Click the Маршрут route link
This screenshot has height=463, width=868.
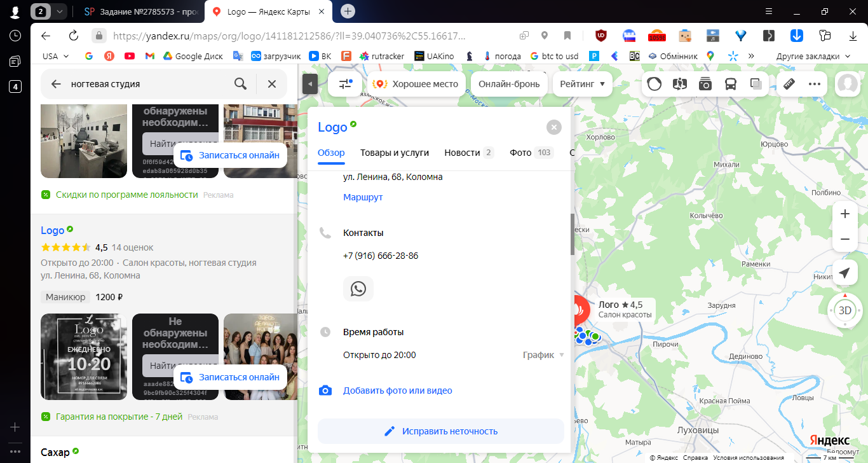click(363, 197)
